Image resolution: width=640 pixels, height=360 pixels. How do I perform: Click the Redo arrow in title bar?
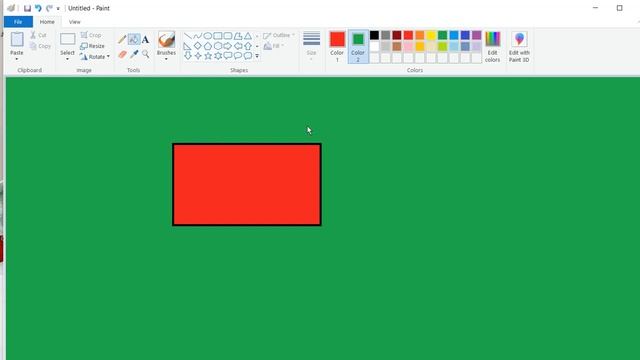pyautogui.click(x=49, y=8)
